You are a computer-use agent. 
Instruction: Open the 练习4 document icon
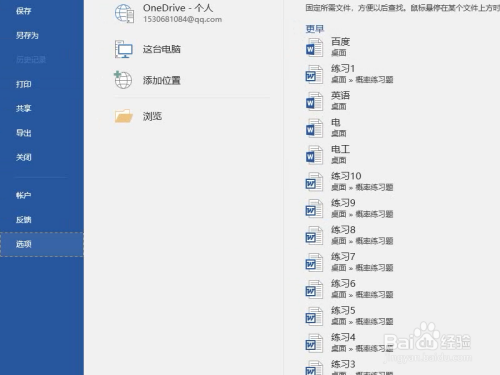(x=314, y=343)
